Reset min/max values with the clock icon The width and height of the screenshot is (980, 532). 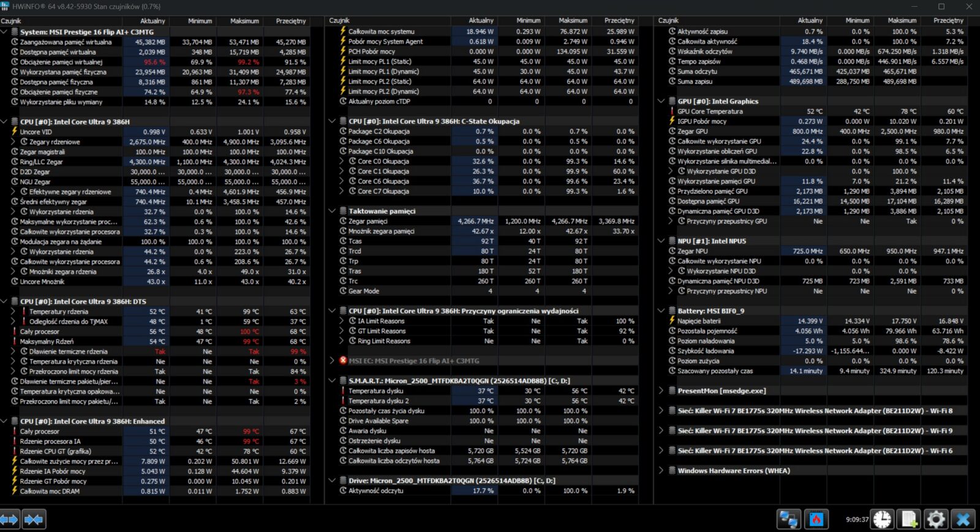882,520
